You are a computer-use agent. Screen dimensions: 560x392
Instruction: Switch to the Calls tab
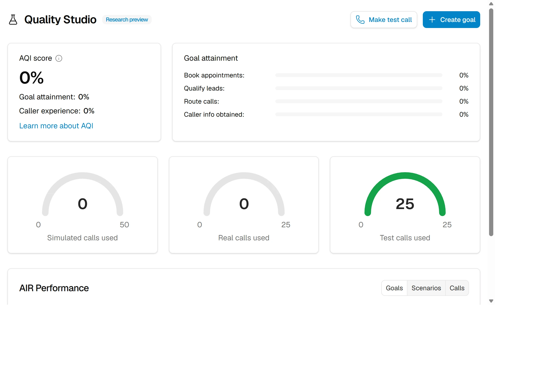[x=457, y=288]
